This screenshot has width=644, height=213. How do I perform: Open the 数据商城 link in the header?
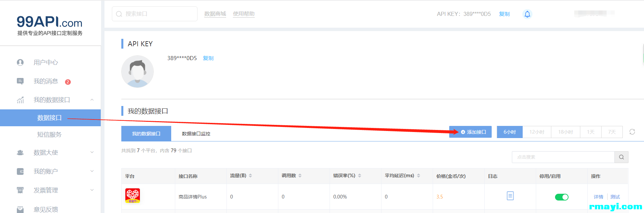point(215,14)
